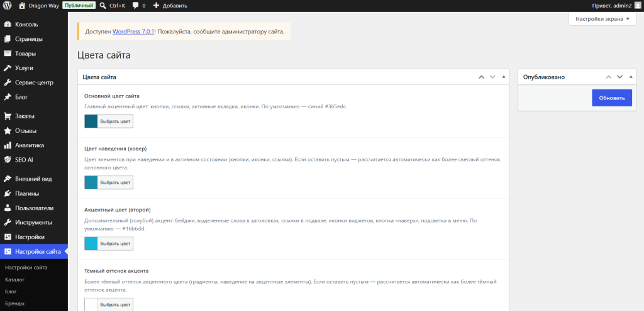This screenshot has height=311, width=644.
Task: Click the Настройки сайта menu icon
Action: tap(8, 252)
